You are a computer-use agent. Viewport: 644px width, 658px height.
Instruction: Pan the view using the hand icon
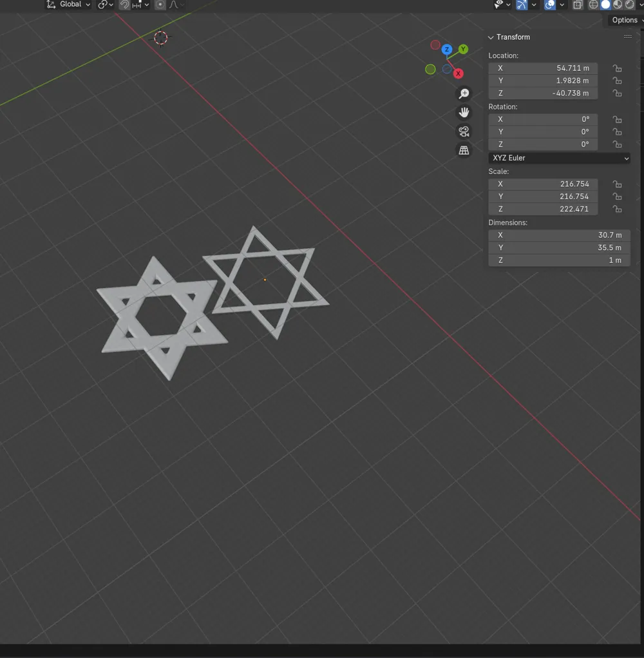click(x=464, y=112)
